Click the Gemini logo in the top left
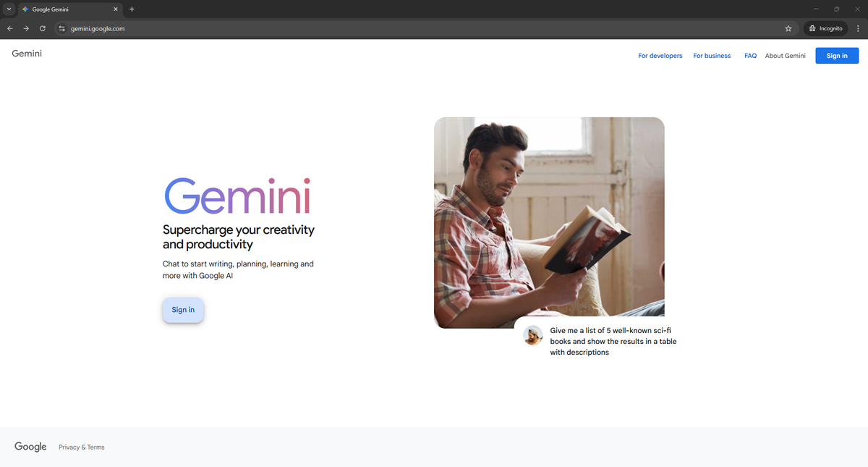This screenshot has width=868, height=467. coord(27,54)
